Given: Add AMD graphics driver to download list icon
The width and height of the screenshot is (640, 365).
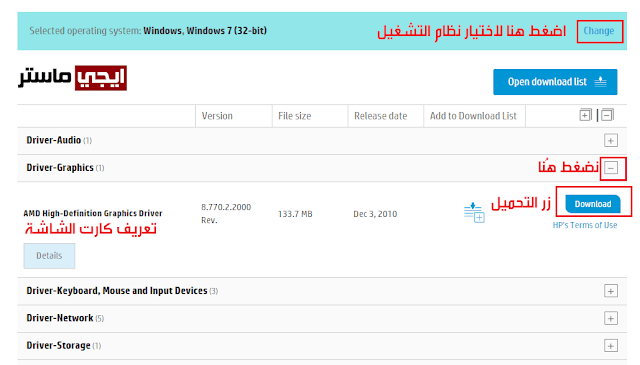Looking at the screenshot, I should click(474, 212).
